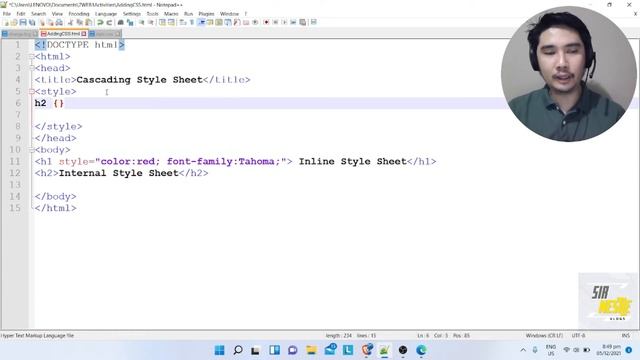Click the UTF-8 encoding status entry

coord(578,336)
